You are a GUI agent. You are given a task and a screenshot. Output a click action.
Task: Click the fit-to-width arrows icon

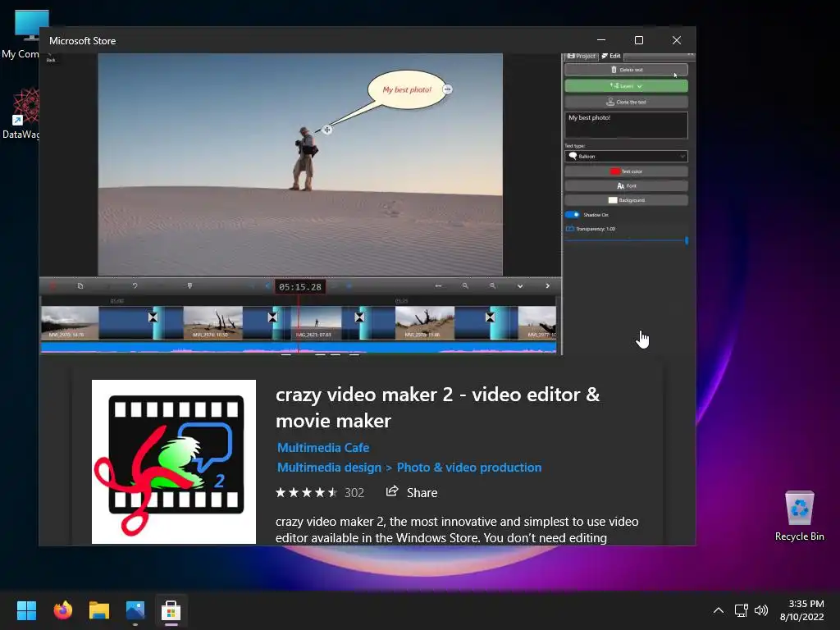[438, 286]
